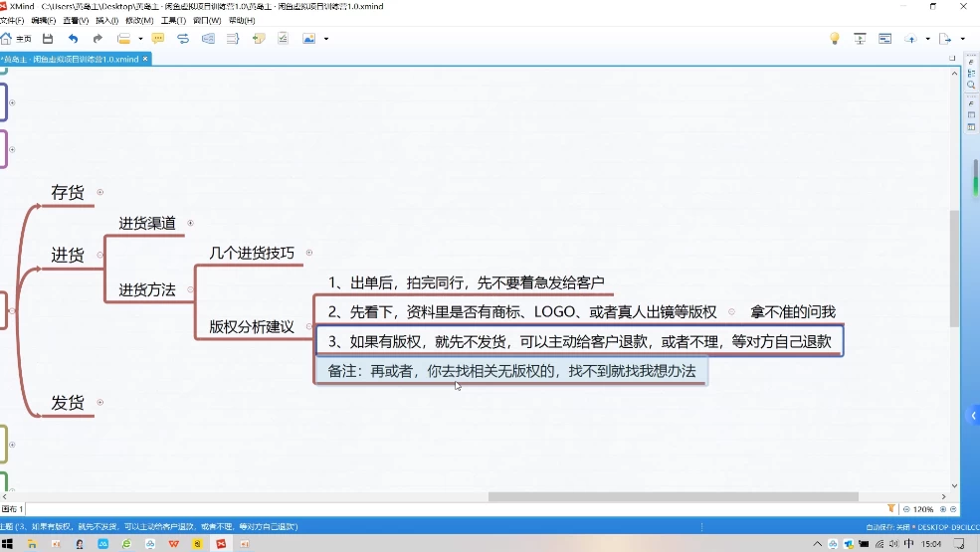Collapse the 进货 branch toggle
Image resolution: width=980 pixels, height=552 pixels.
pos(100,256)
